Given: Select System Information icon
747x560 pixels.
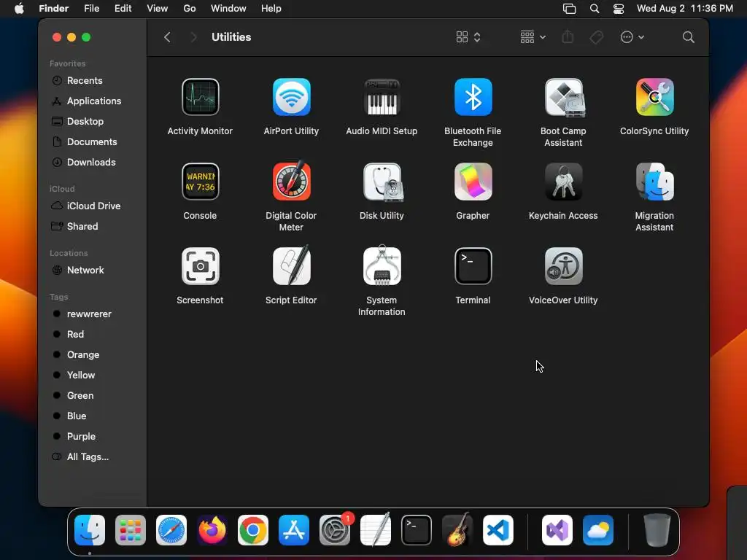Looking at the screenshot, I should pyautogui.click(x=382, y=265).
